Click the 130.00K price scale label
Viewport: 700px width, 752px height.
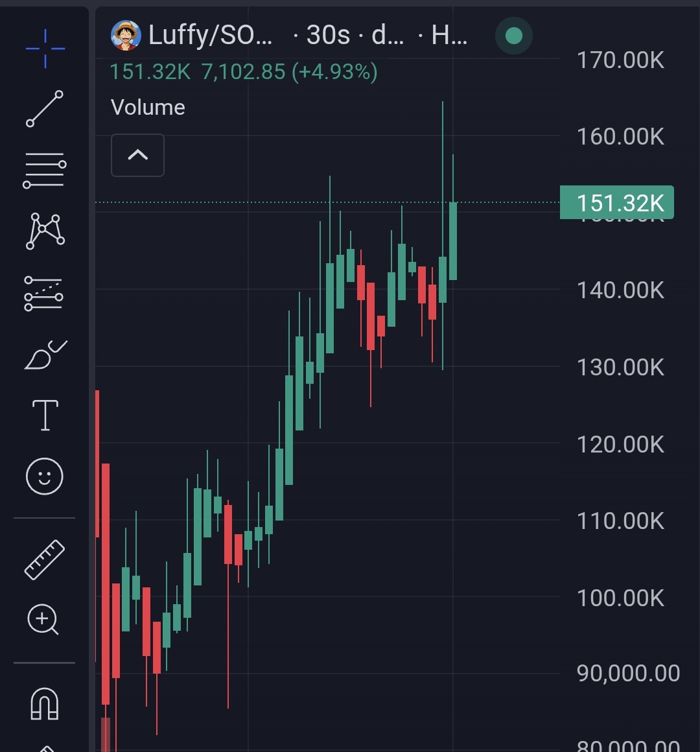620,368
